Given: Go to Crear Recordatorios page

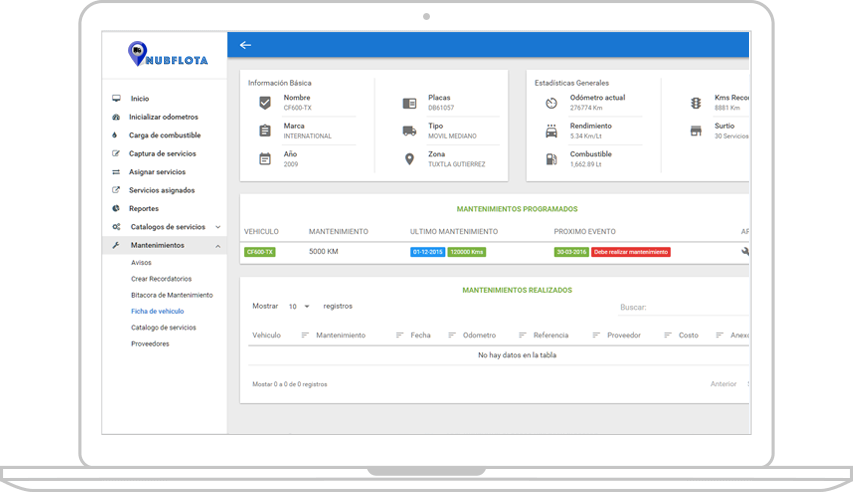Looking at the screenshot, I should 161,279.
